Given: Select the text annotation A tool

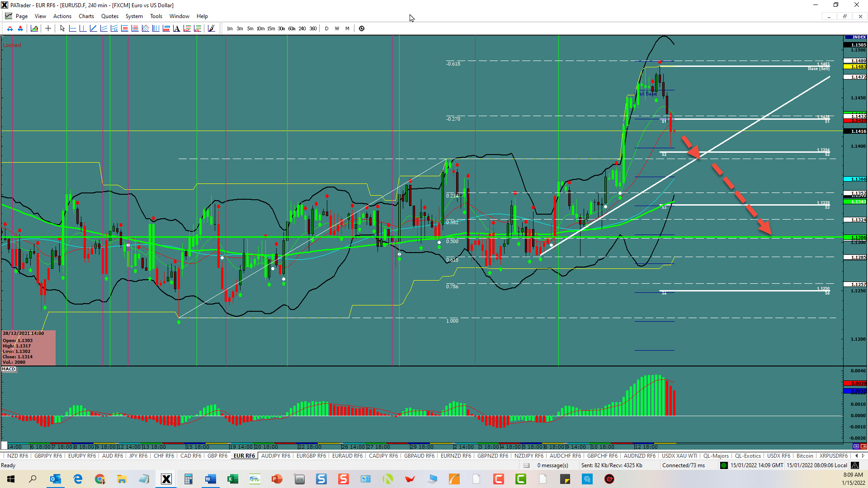Looking at the screenshot, I should 177,28.
